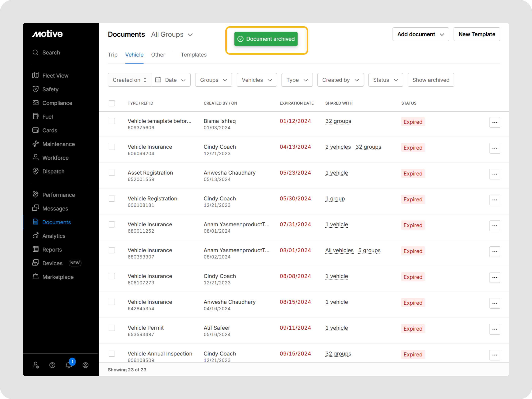
Task: Click the help question mark icon
Action: click(52, 365)
